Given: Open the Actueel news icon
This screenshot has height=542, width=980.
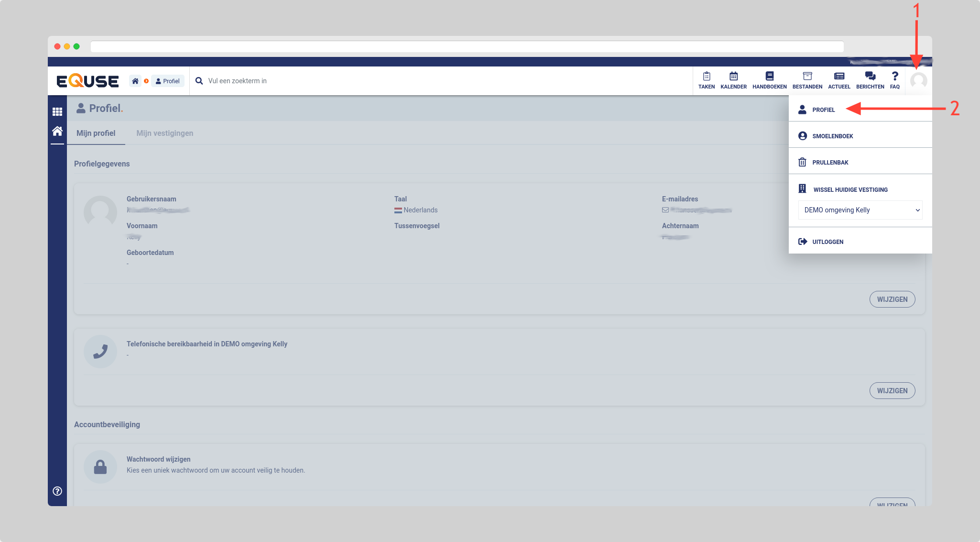Looking at the screenshot, I should tap(839, 80).
